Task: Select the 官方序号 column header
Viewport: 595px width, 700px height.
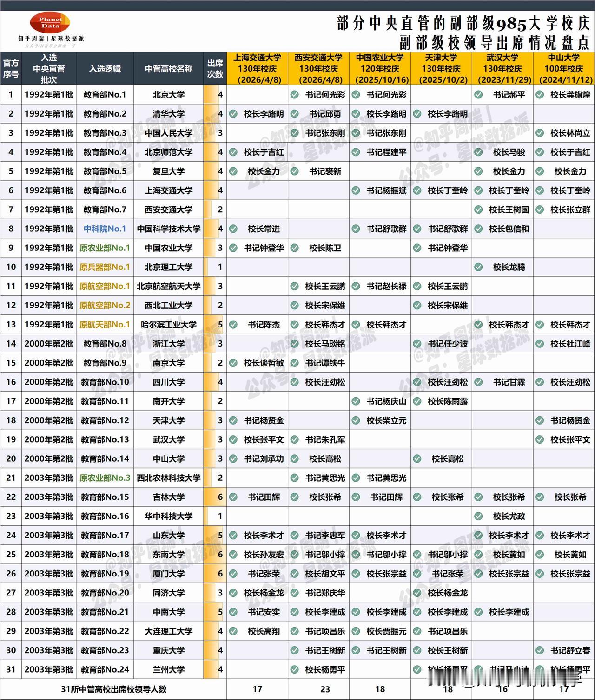Action: [11, 68]
